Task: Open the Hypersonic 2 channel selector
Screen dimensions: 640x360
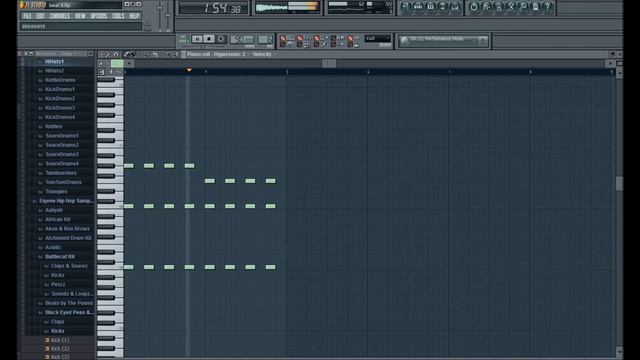Action: [231, 54]
